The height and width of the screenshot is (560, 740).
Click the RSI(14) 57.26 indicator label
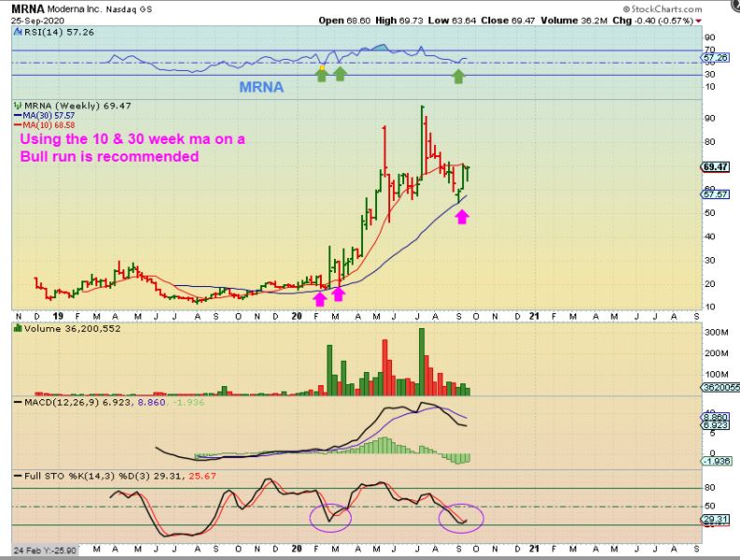(x=45, y=31)
